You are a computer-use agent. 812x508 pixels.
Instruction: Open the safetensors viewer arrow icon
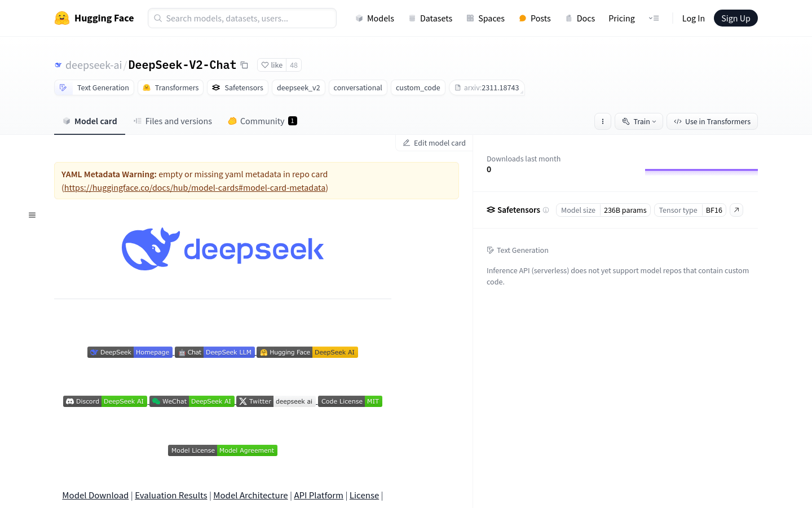[736, 210]
